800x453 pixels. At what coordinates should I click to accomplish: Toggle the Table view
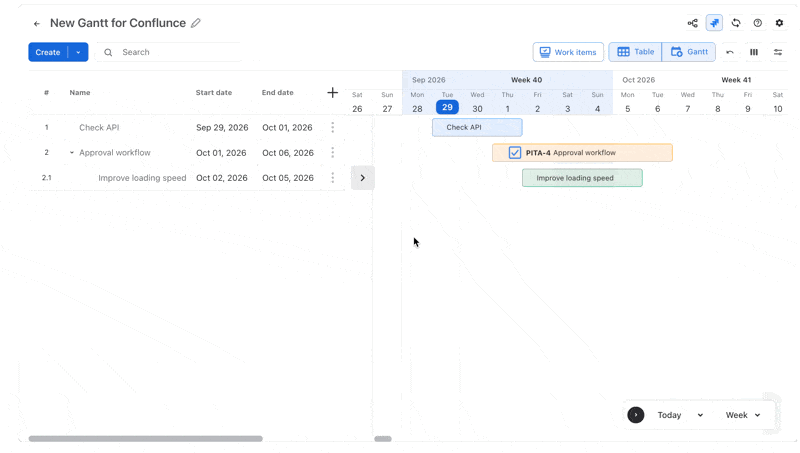point(635,52)
